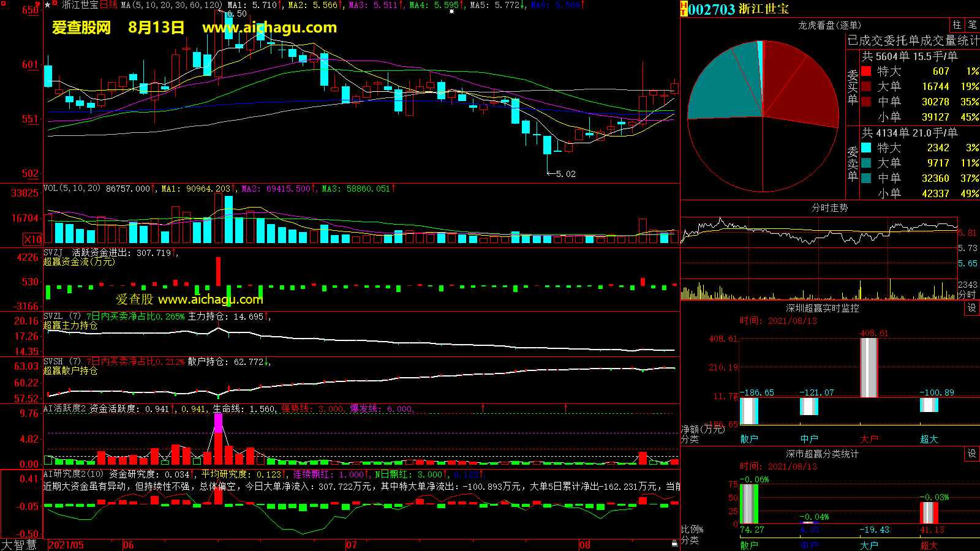Select the 分时走势 panel header
980x551 pixels.
(x=829, y=208)
